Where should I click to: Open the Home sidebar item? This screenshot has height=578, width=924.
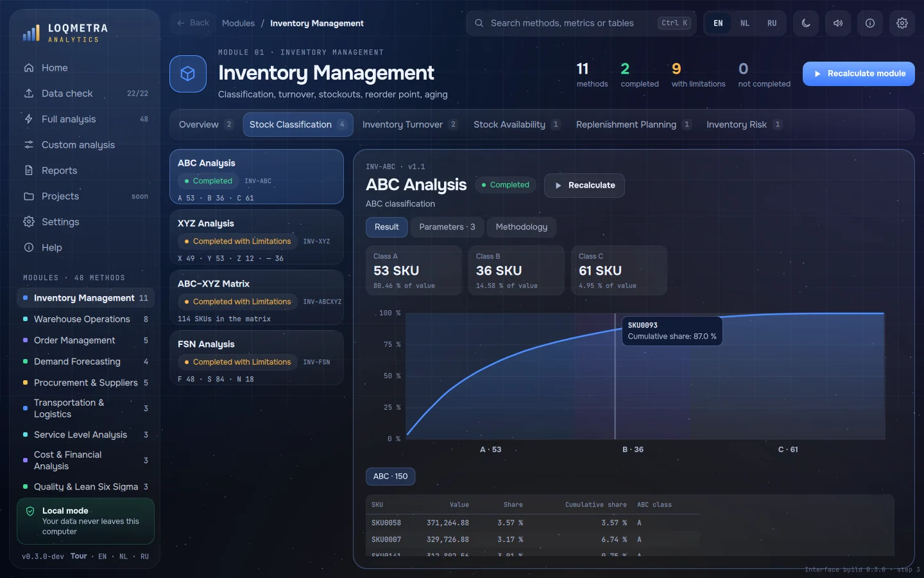point(85,67)
